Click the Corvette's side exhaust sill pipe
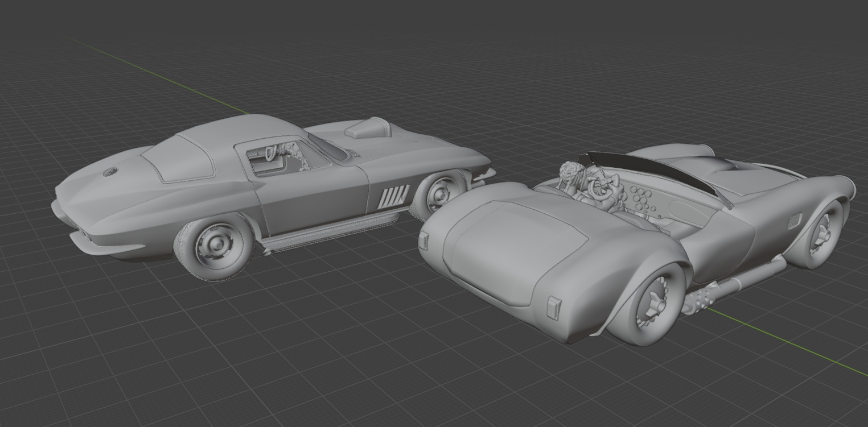 point(330,230)
